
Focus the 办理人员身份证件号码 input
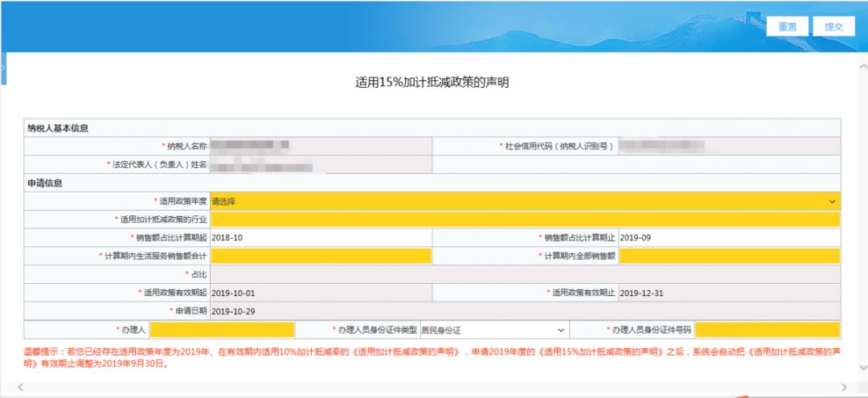coord(768,330)
